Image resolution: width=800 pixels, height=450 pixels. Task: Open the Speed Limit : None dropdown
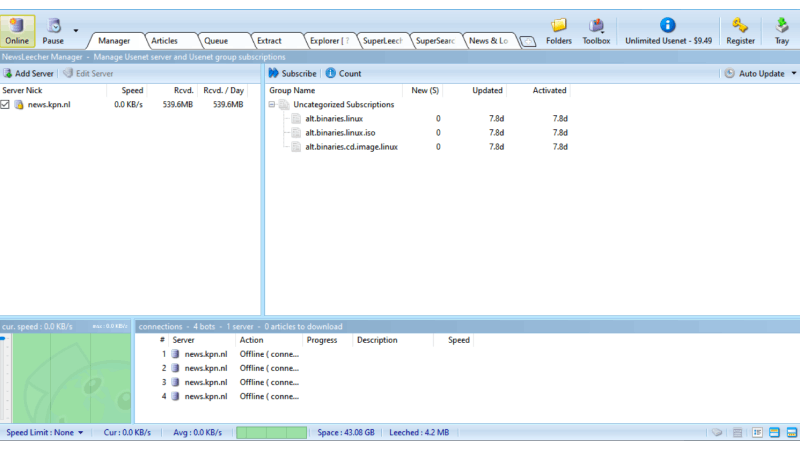tap(45, 433)
